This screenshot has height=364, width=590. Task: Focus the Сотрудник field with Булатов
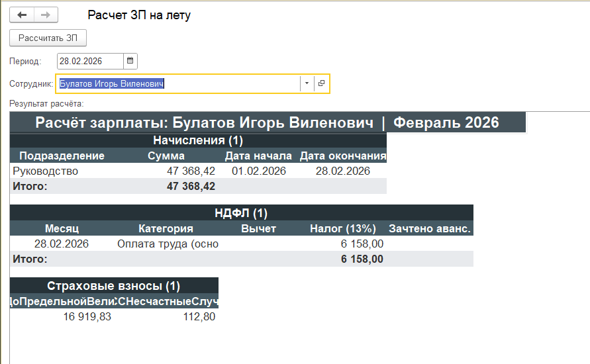click(x=177, y=83)
